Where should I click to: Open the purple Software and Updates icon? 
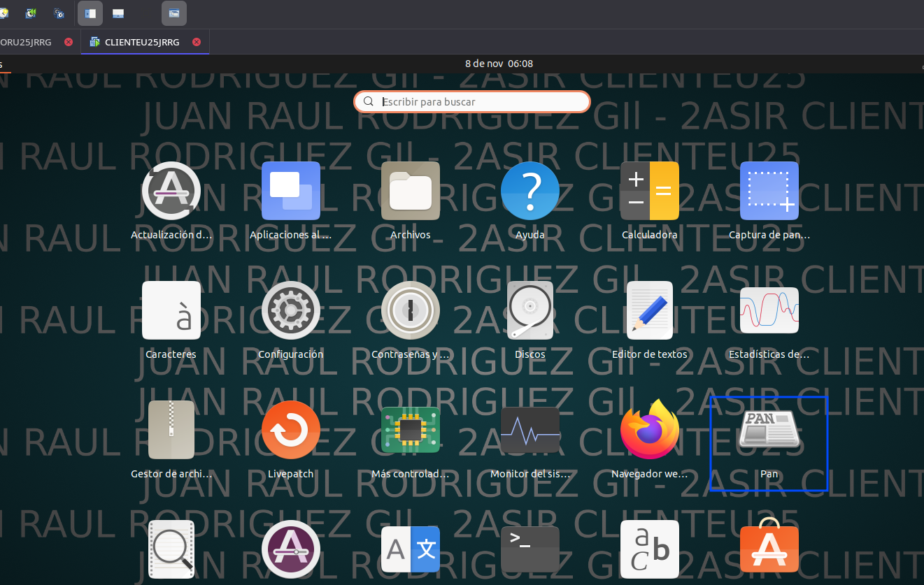click(291, 549)
